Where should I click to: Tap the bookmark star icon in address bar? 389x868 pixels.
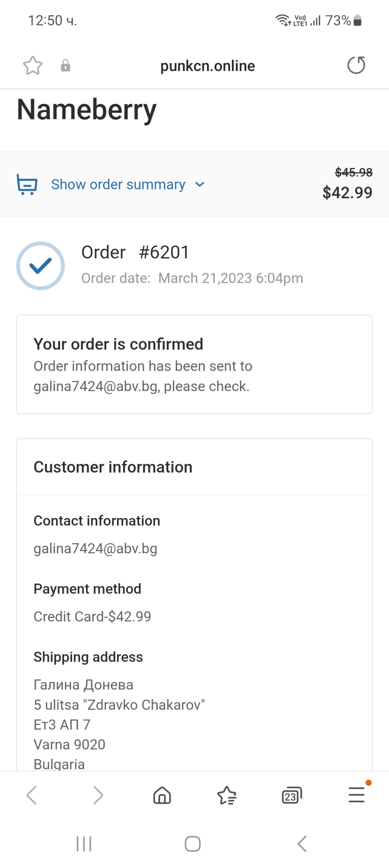[33, 66]
